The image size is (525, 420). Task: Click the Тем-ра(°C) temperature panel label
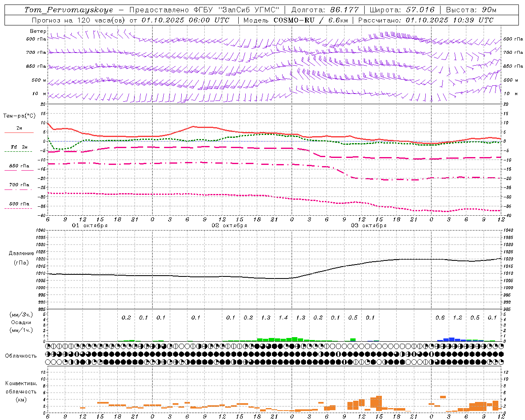(19, 116)
